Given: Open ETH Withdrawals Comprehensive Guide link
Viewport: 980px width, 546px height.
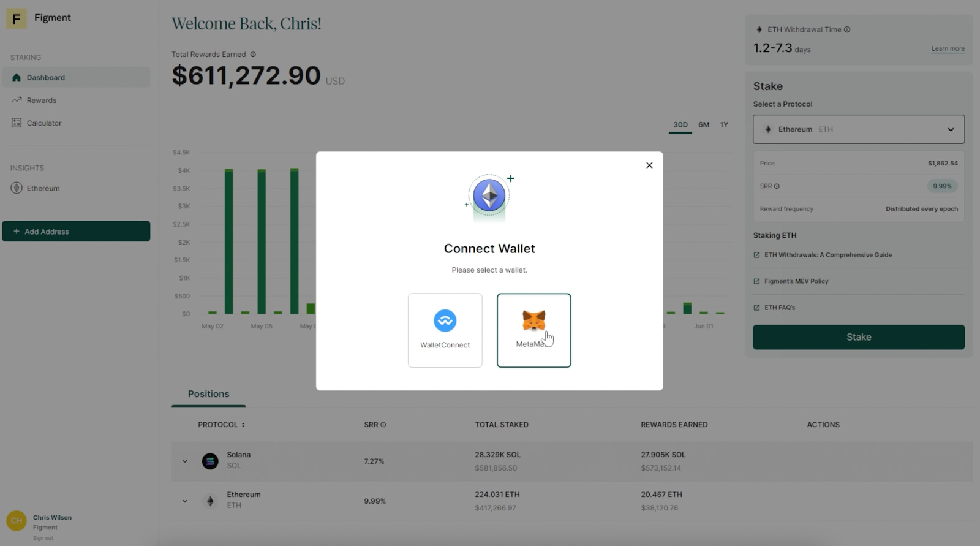Looking at the screenshot, I should (x=827, y=255).
